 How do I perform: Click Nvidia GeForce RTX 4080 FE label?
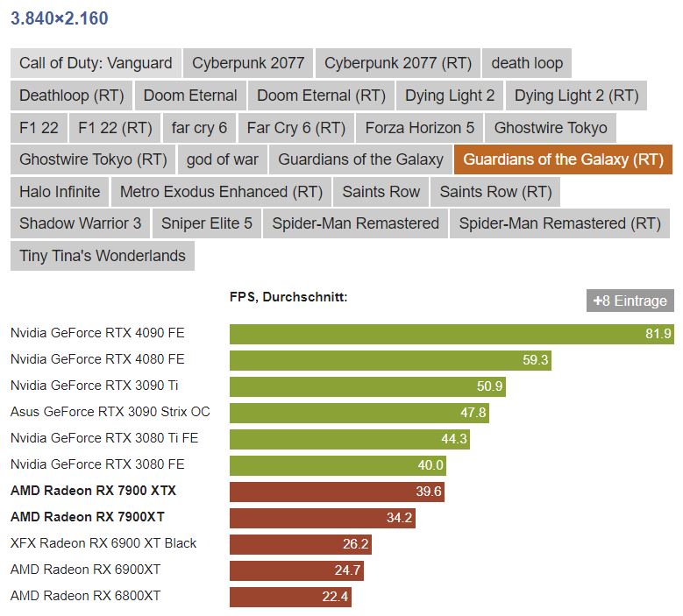[97, 359]
